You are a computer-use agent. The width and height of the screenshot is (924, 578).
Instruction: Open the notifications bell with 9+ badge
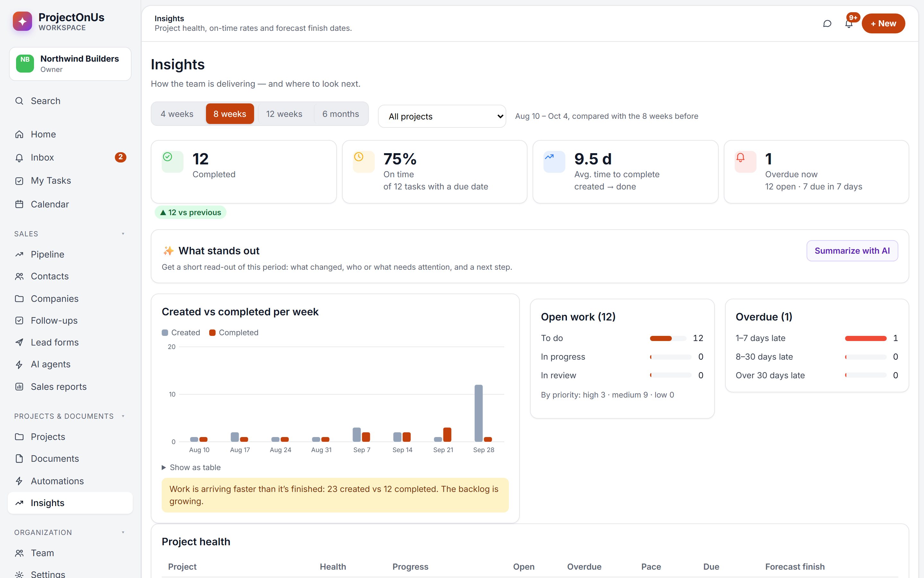pos(848,24)
